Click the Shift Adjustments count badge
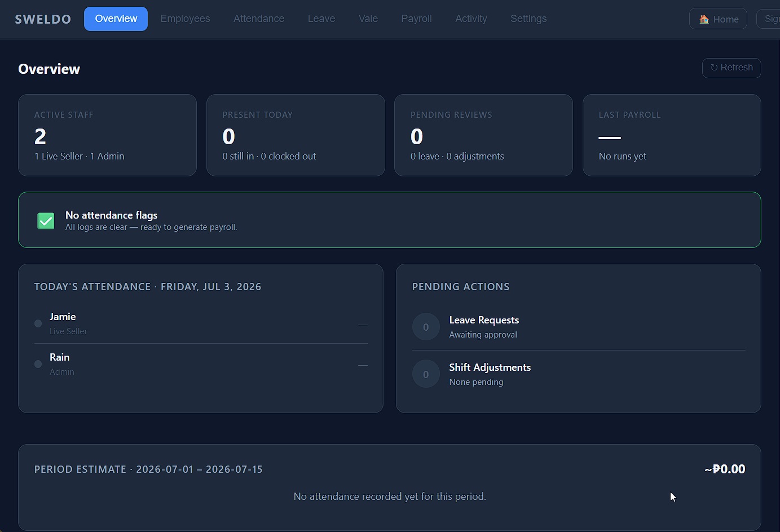Image resolution: width=780 pixels, height=532 pixels. pyautogui.click(x=426, y=374)
